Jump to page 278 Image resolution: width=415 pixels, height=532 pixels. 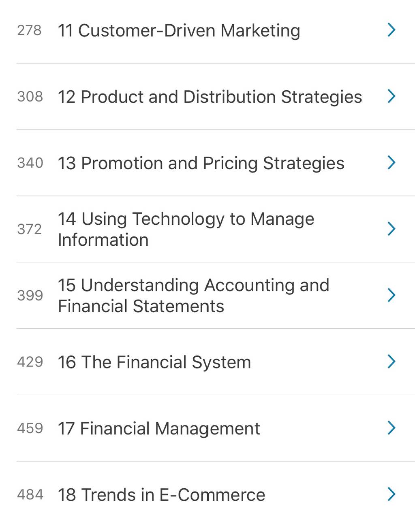[29, 30]
